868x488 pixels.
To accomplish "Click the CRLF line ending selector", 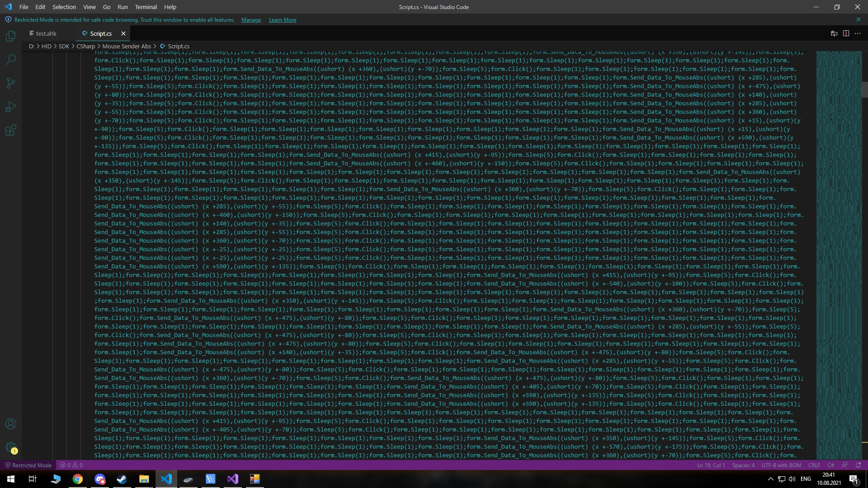I will (814, 465).
